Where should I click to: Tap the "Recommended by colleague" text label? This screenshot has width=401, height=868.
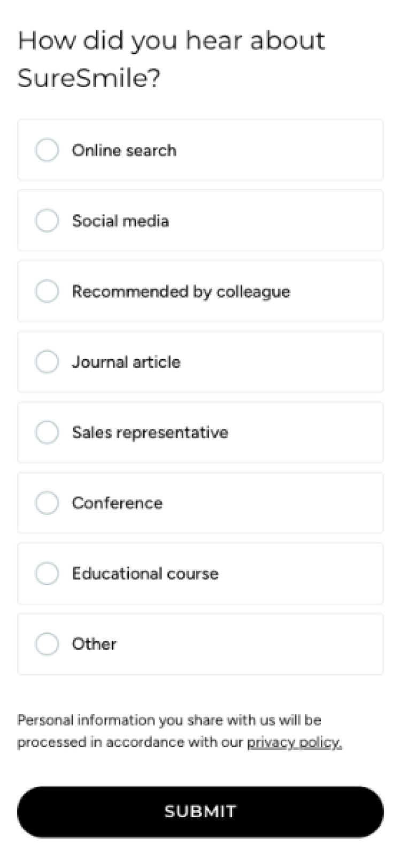point(181,292)
